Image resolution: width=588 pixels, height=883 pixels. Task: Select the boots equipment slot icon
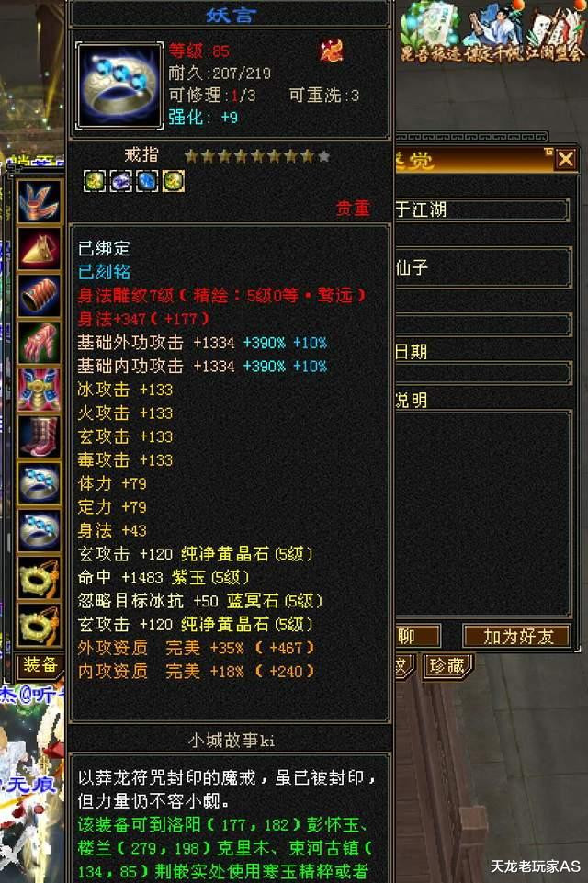39,436
